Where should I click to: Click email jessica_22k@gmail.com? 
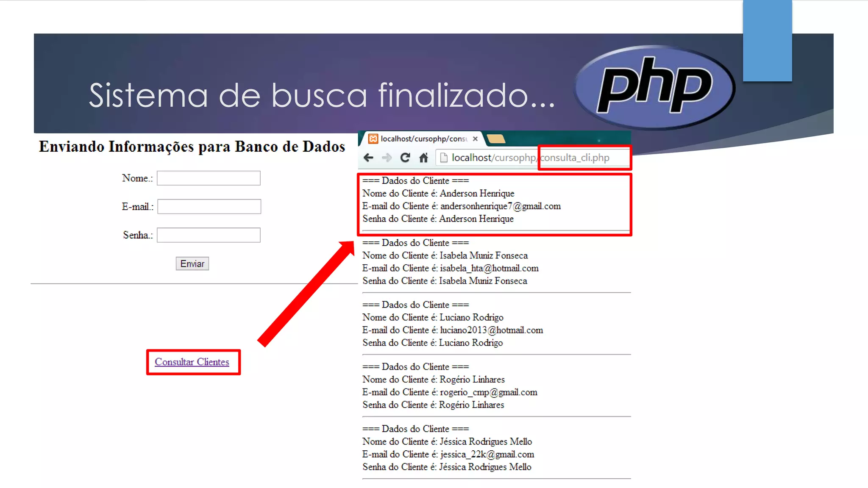point(487,454)
